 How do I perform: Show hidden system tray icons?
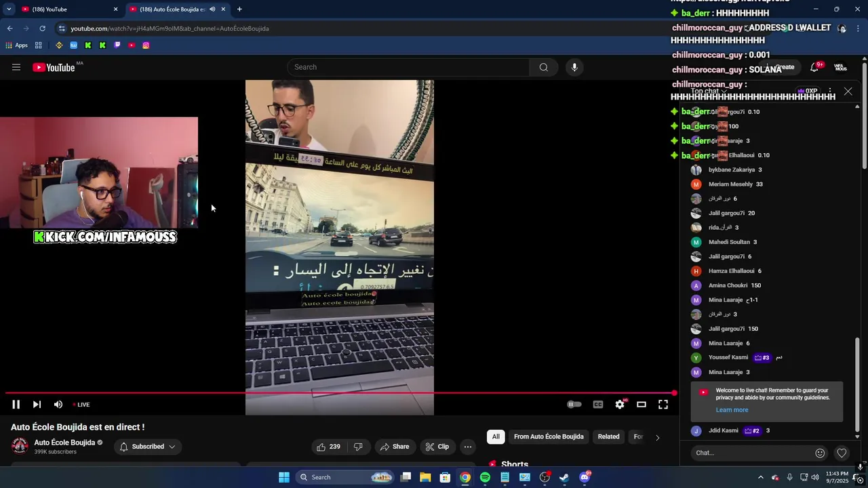click(760, 477)
